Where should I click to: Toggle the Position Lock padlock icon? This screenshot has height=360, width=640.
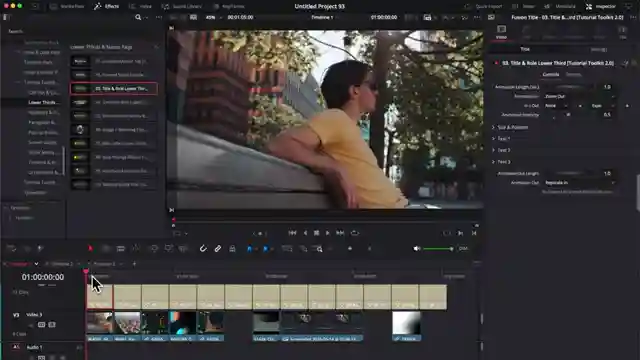click(232, 249)
